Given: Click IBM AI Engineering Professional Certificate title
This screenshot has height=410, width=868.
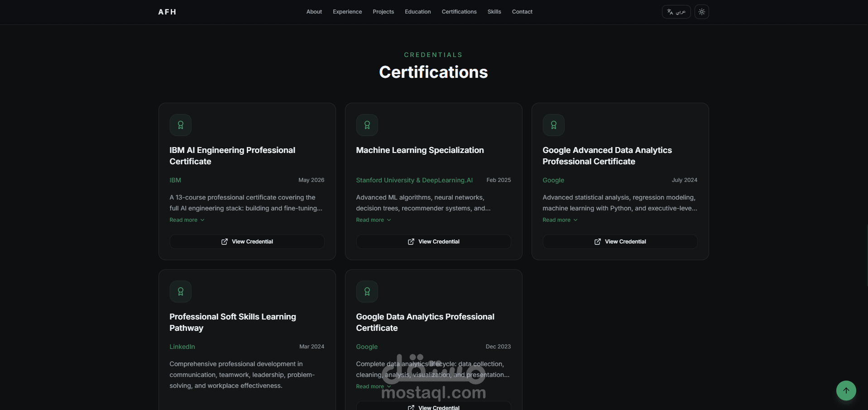Looking at the screenshot, I should [232, 156].
